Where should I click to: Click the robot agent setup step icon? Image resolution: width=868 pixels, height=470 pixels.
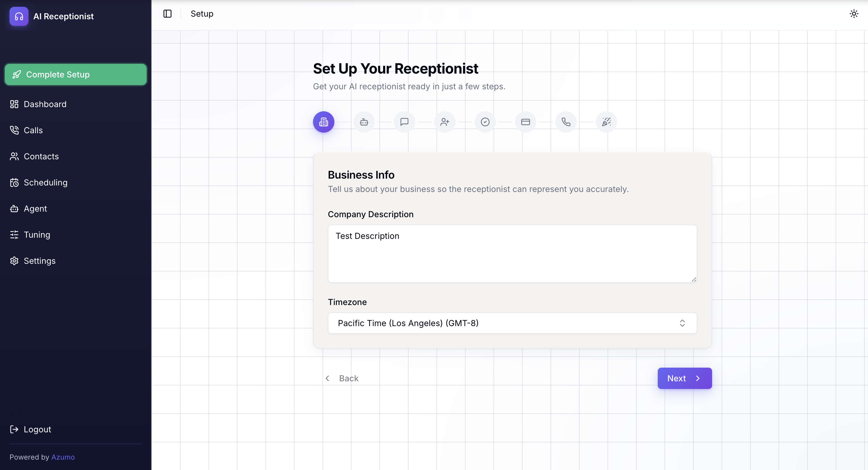(x=364, y=122)
